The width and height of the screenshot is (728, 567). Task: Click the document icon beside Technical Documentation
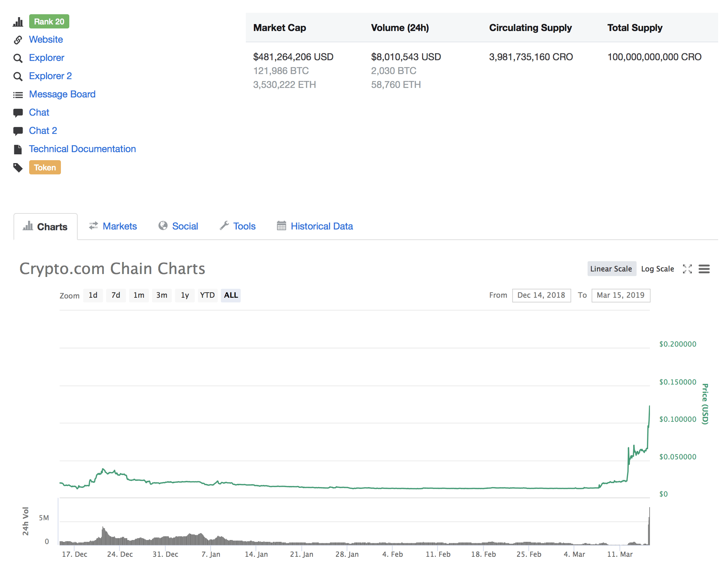[18, 149]
